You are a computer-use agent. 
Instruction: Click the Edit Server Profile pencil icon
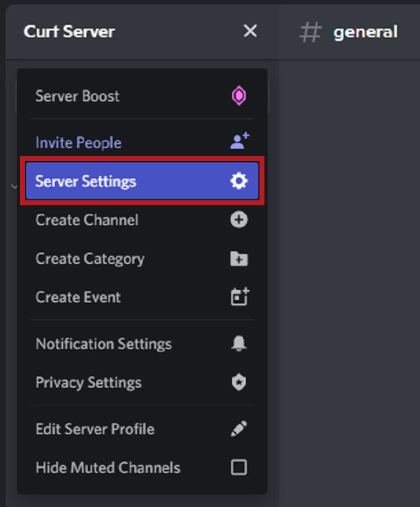tap(239, 429)
